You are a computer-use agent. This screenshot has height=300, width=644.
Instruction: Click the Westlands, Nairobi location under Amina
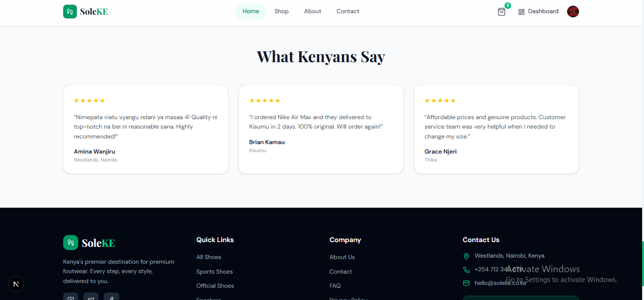coord(96,160)
